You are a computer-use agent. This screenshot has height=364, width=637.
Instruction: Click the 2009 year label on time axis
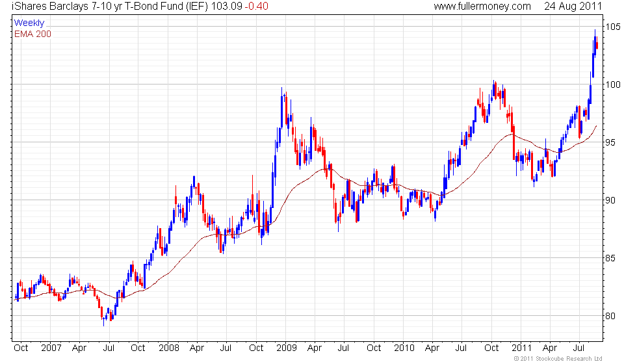point(287,348)
